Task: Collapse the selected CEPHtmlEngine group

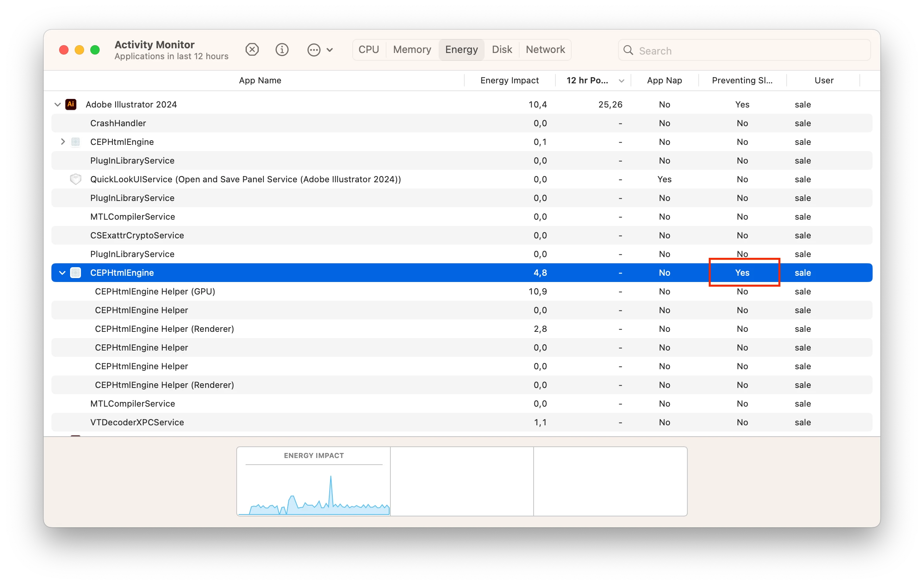Action: (62, 273)
